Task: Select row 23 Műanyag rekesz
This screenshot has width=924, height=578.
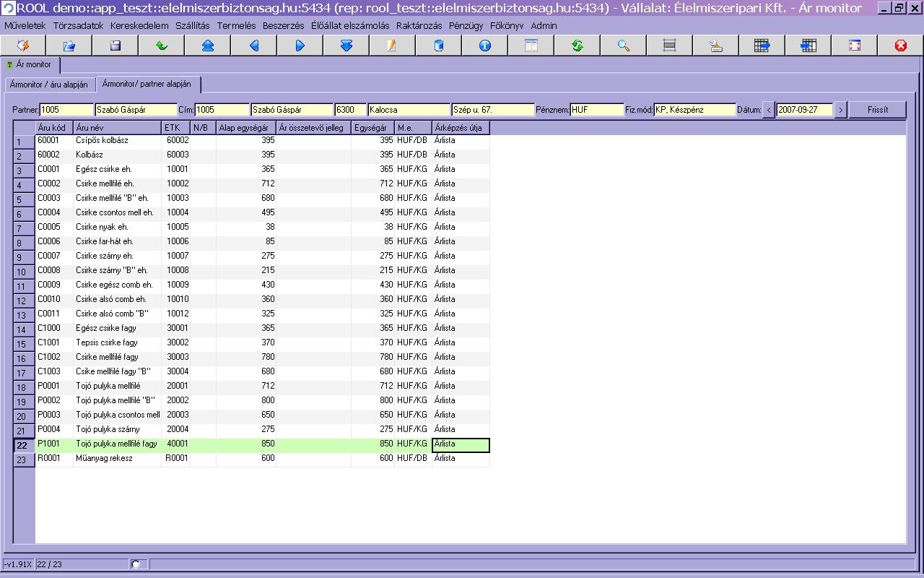Action: (x=104, y=458)
